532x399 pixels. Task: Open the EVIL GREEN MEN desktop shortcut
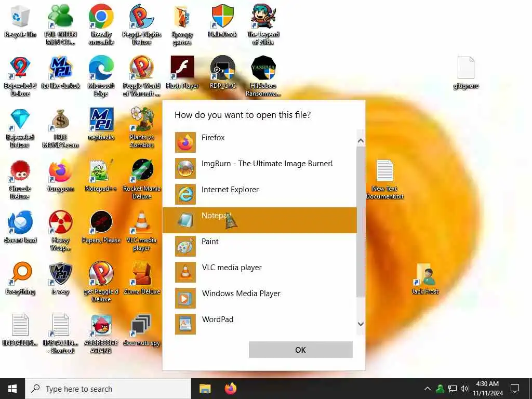pyautogui.click(x=60, y=24)
